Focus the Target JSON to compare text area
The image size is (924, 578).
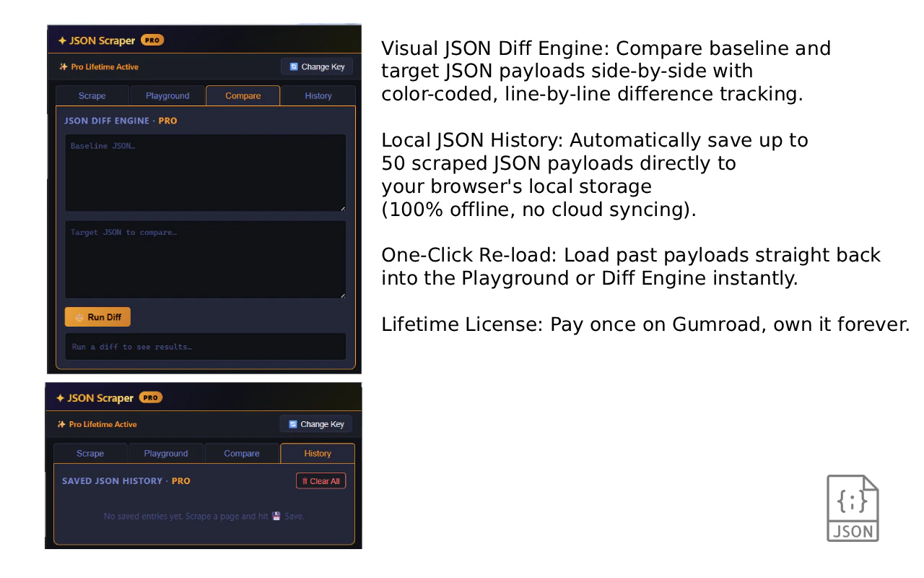pos(206,259)
